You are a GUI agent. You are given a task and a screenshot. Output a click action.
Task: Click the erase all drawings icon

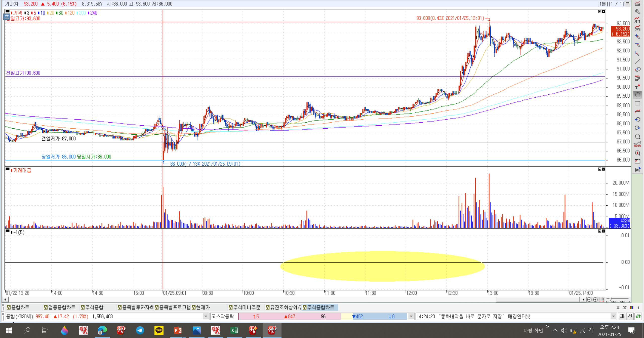tap(637, 78)
